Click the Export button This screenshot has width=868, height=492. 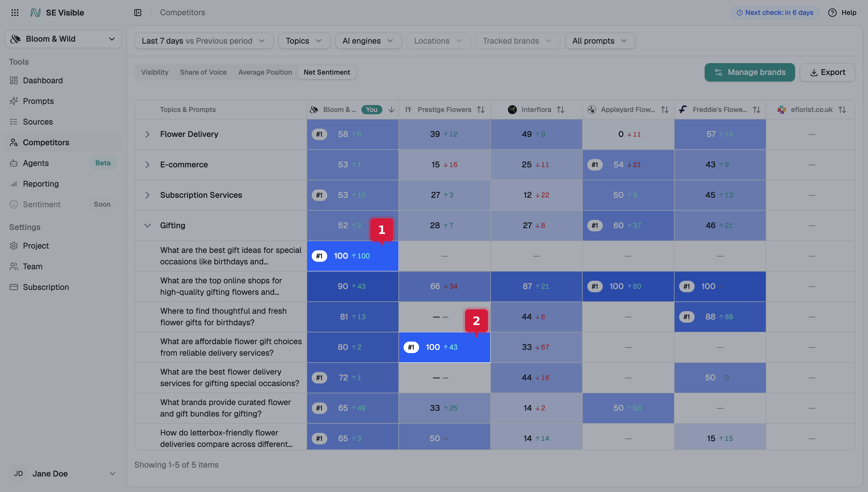(x=828, y=72)
